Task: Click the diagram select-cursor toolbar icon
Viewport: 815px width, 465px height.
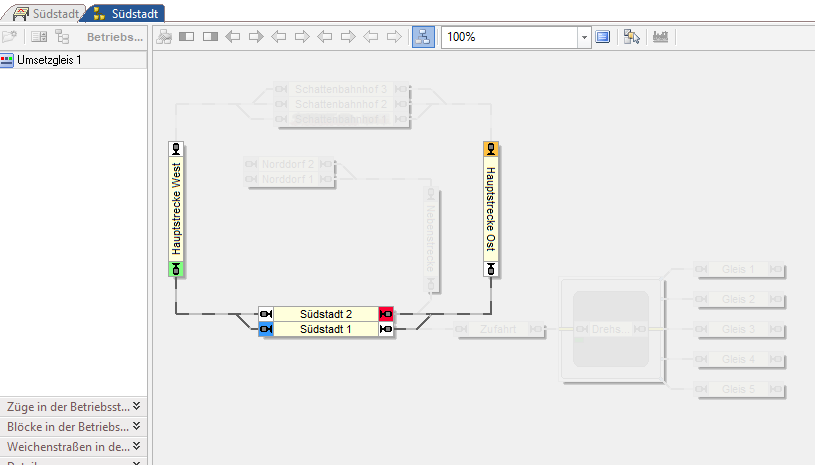Action: click(631, 37)
